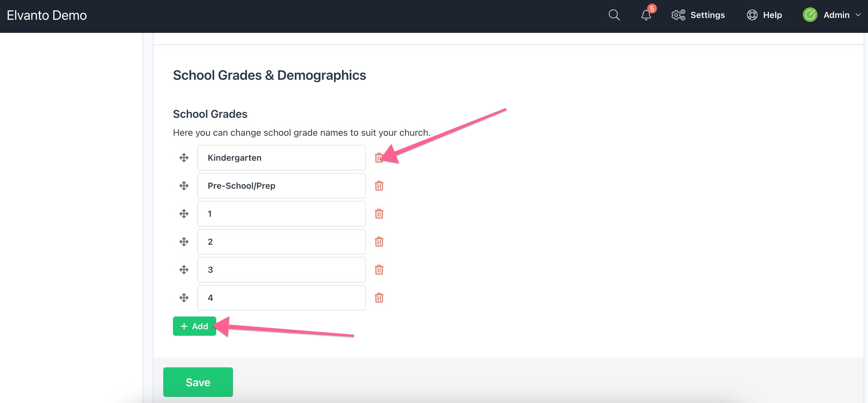Click the green Admin avatar icon
This screenshot has height=403, width=868.
coord(810,15)
